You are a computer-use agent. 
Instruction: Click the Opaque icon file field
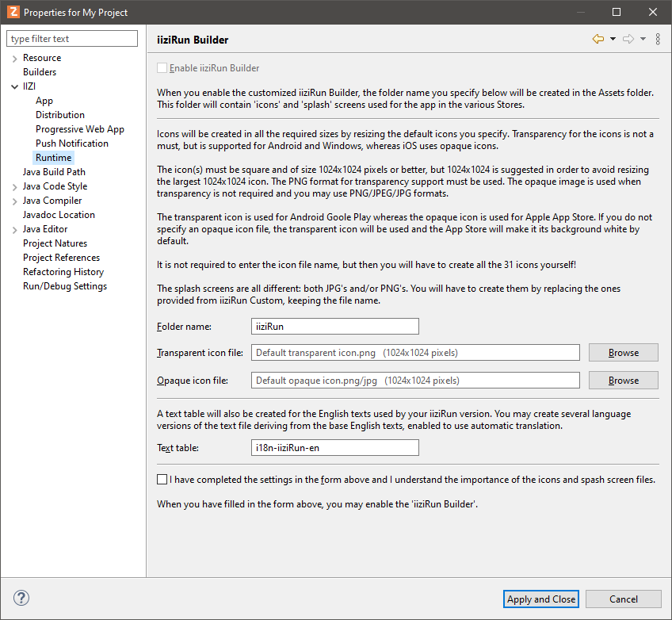(x=415, y=381)
